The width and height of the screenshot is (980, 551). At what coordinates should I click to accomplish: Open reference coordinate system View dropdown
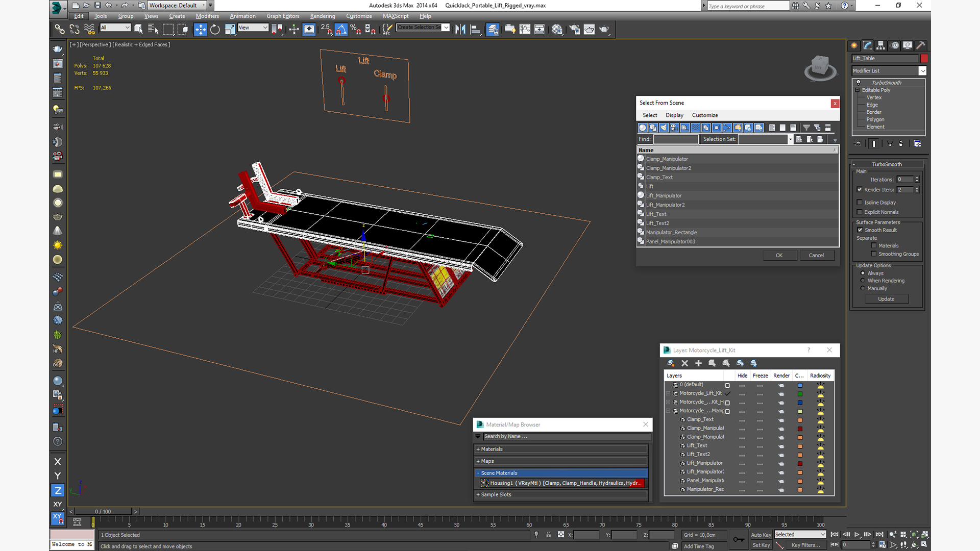(x=253, y=28)
